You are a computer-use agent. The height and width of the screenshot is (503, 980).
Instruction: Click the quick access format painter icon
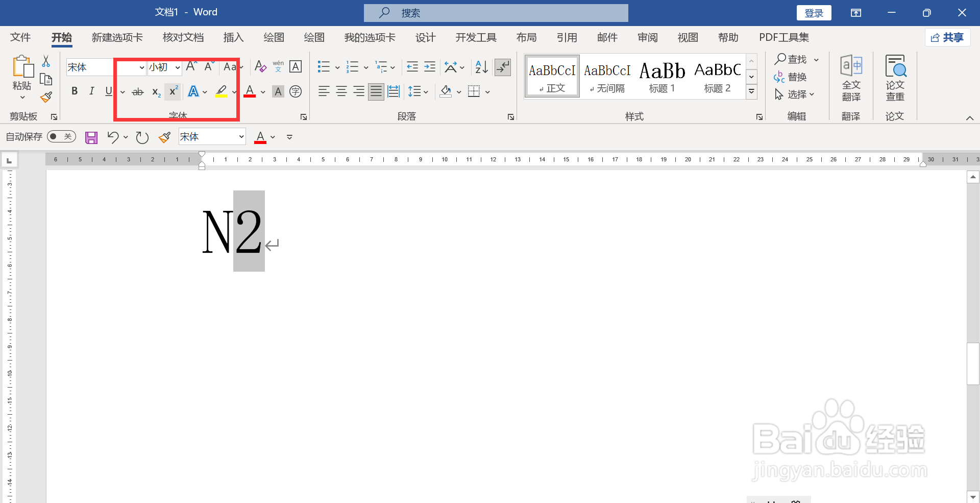coord(164,137)
